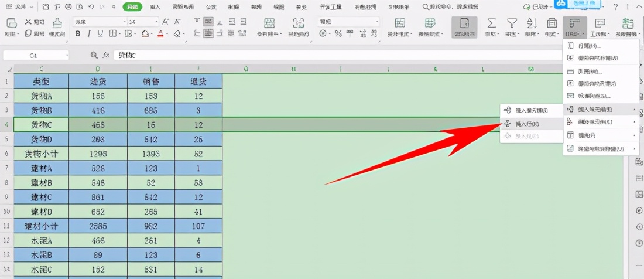Toggle top vertical alignment
Viewport: 644px width, 279px height.
click(x=197, y=22)
